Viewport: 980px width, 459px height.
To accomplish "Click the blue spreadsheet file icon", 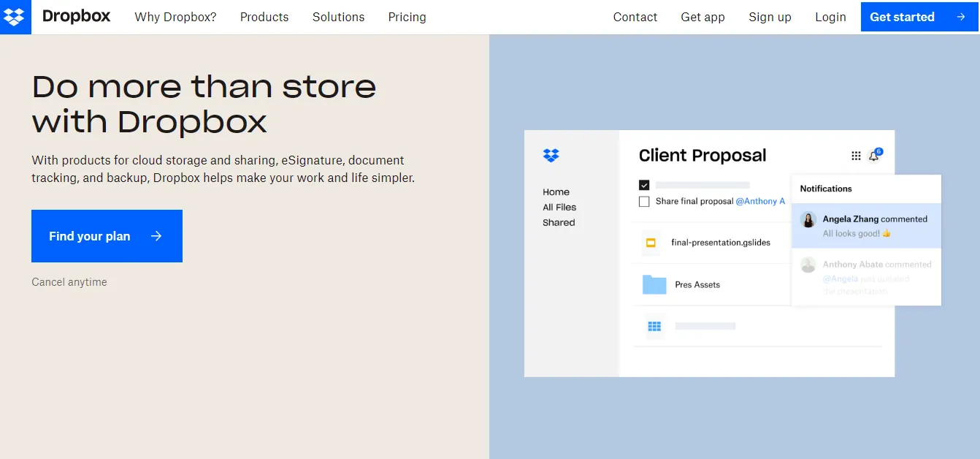I will [654, 326].
